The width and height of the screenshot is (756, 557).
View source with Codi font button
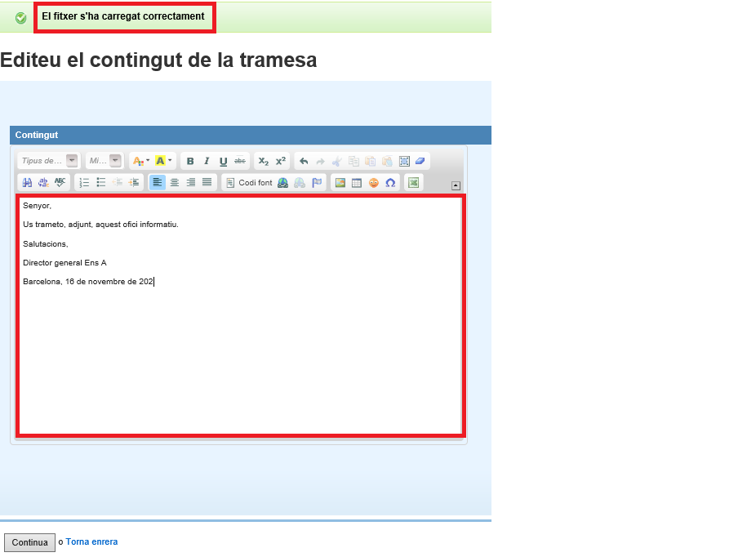249,183
